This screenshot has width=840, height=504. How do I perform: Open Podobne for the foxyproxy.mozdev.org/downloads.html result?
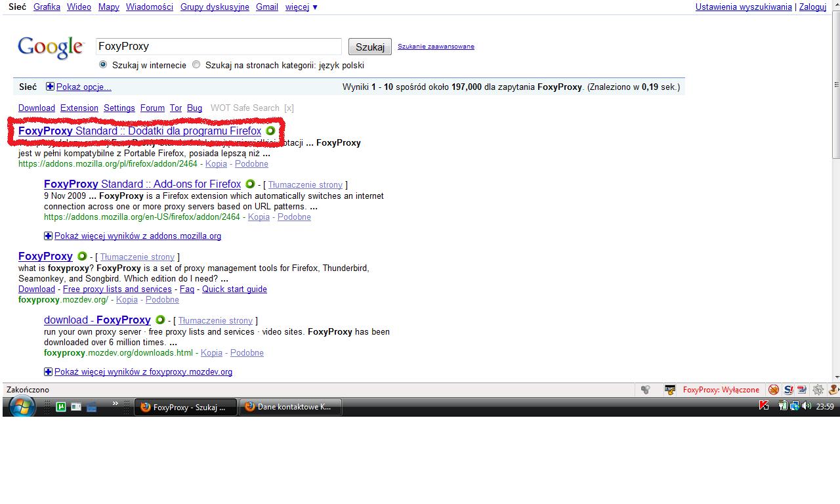(x=247, y=352)
